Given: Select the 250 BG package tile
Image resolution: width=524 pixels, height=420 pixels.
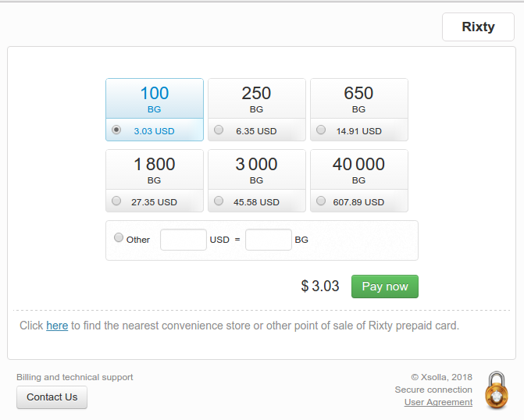Looking at the screenshot, I should [257, 109].
